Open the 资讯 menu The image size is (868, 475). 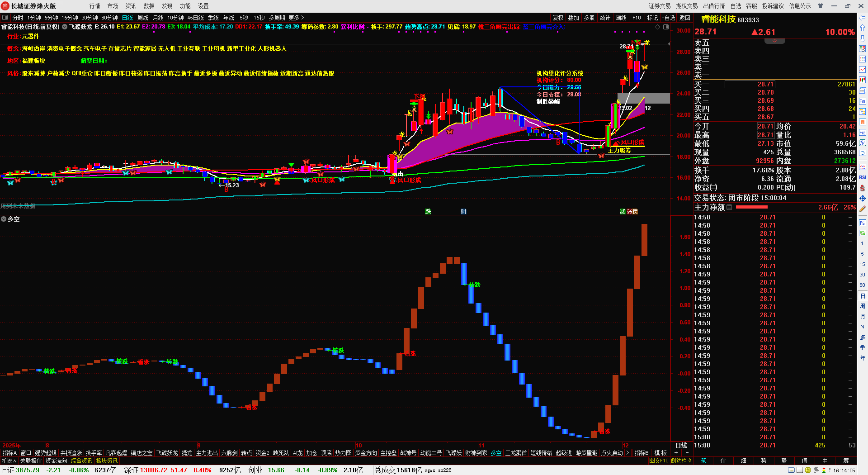pos(131,6)
